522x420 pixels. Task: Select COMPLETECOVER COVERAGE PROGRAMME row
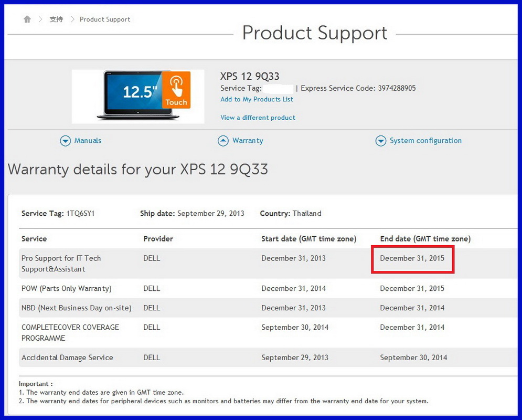(x=268, y=332)
